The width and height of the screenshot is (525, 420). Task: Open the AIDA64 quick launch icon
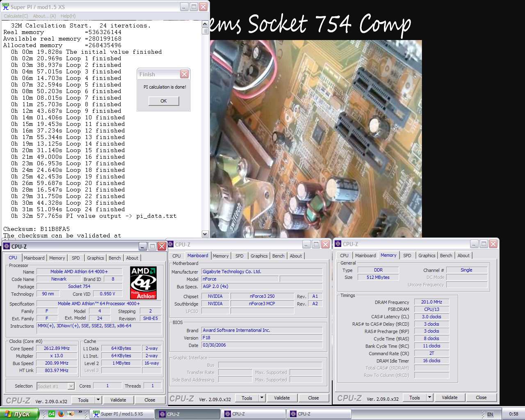coord(52,414)
